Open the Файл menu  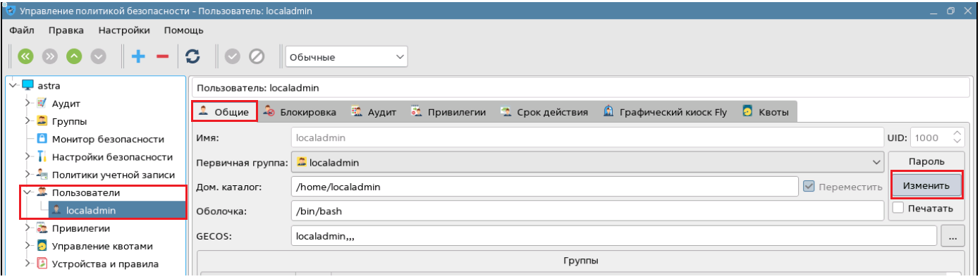coord(23,30)
